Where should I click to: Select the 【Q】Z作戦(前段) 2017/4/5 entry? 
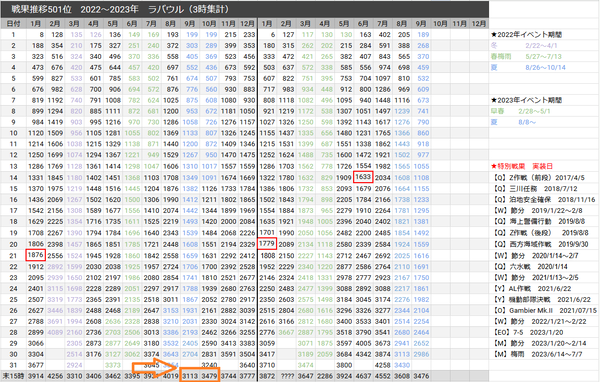(538, 178)
